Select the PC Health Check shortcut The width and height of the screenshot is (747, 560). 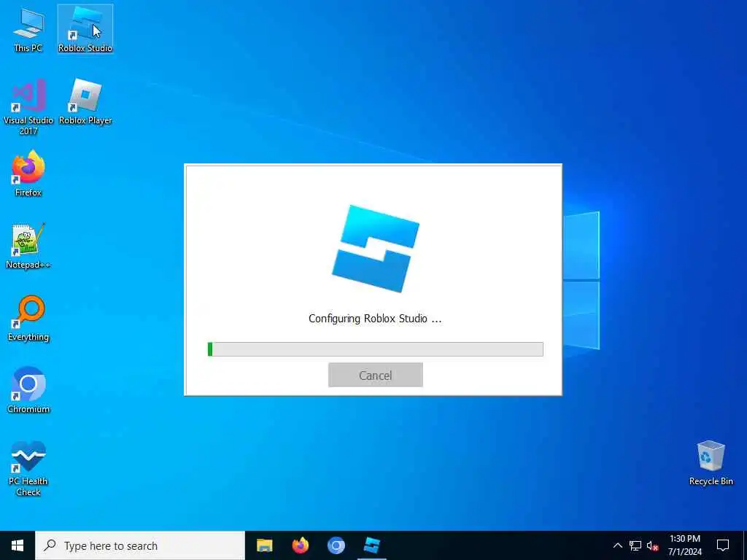pos(28,469)
